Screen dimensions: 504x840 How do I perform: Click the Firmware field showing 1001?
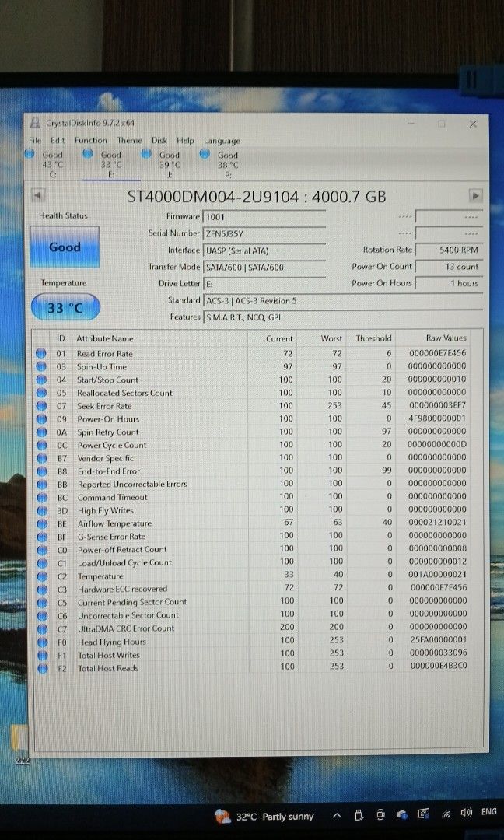264,217
